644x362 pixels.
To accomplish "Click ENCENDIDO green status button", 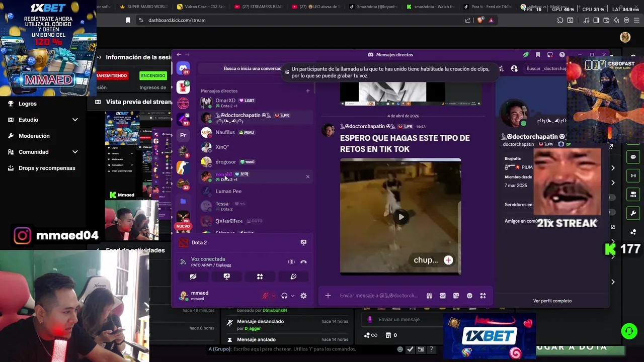I will pyautogui.click(x=153, y=75).
